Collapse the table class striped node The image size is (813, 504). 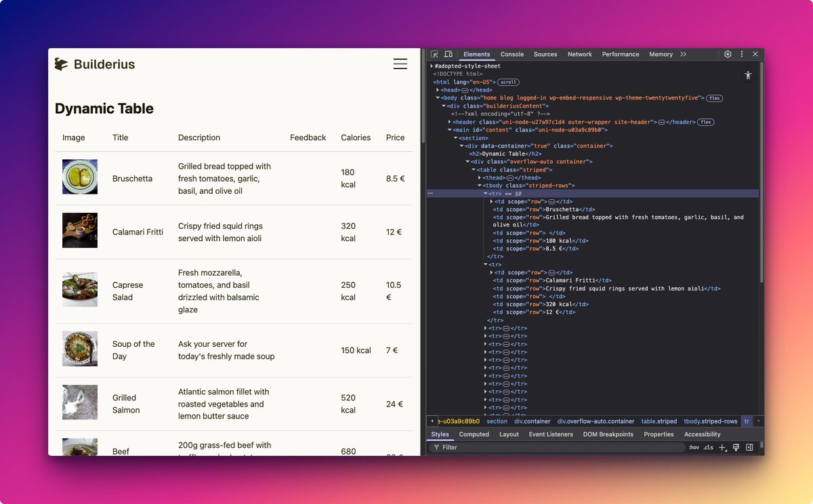(474, 169)
